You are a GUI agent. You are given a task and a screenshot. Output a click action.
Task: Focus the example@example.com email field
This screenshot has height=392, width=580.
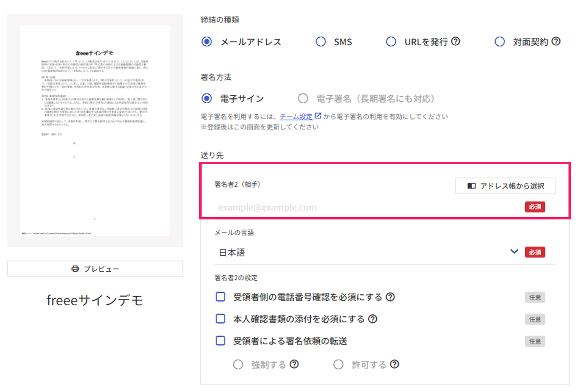(369, 207)
